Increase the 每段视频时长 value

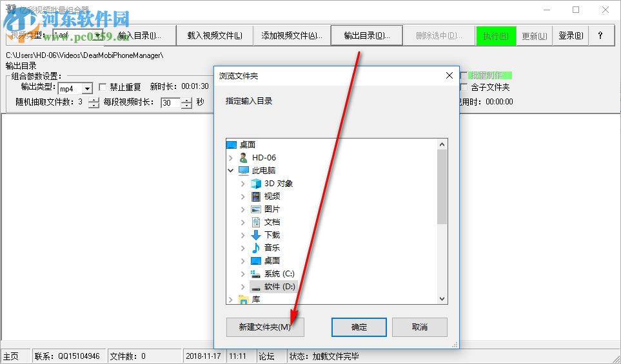point(186,100)
